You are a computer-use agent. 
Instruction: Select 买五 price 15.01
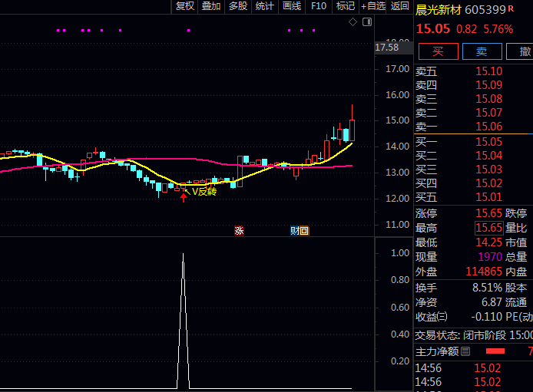pos(488,197)
